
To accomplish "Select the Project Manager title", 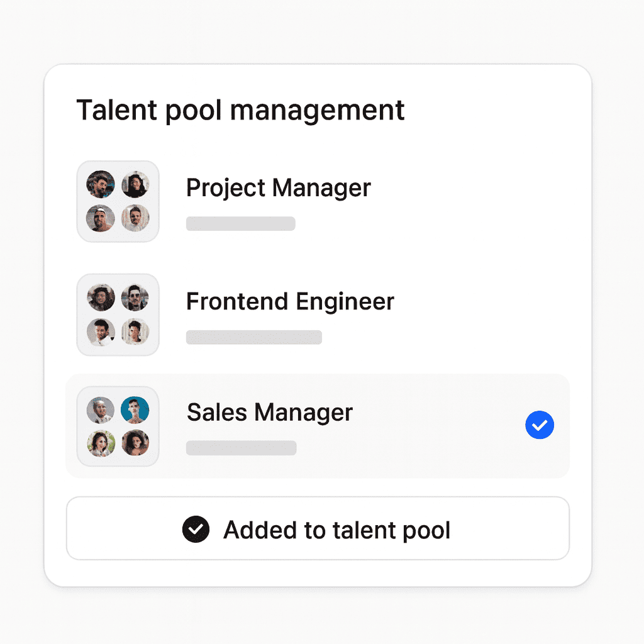I will (x=279, y=188).
